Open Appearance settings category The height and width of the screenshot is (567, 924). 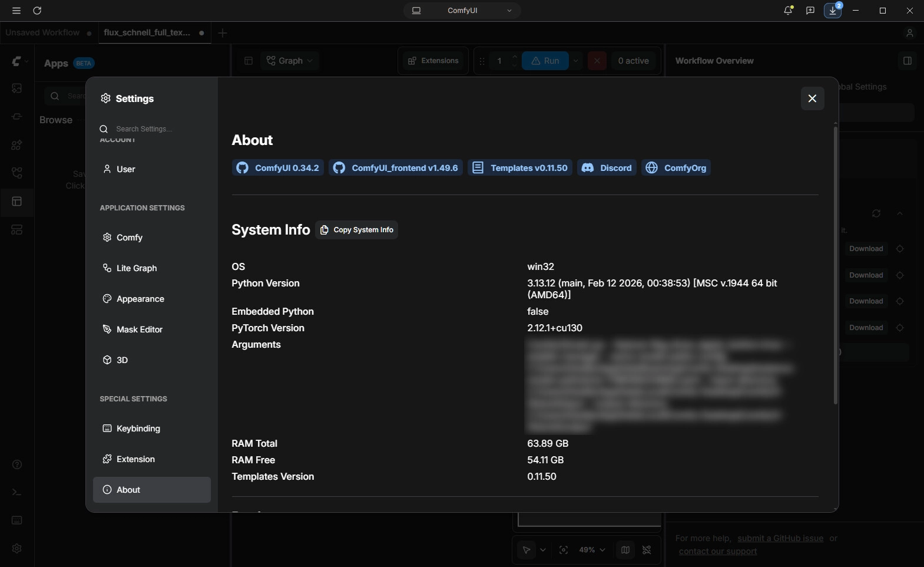click(x=152, y=299)
